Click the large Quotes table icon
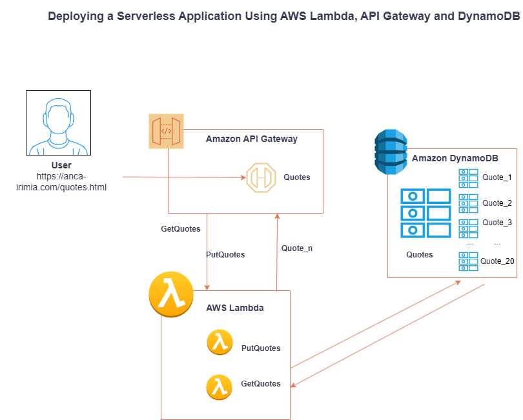The height and width of the screenshot is (420, 523). coord(426,214)
